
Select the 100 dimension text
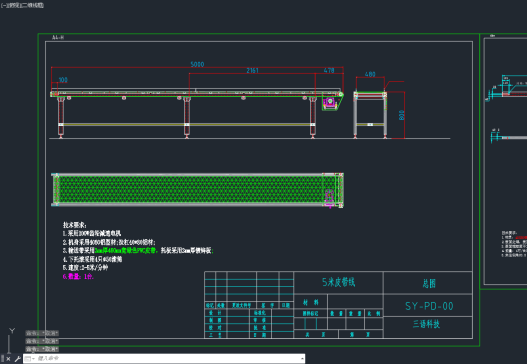click(x=63, y=80)
